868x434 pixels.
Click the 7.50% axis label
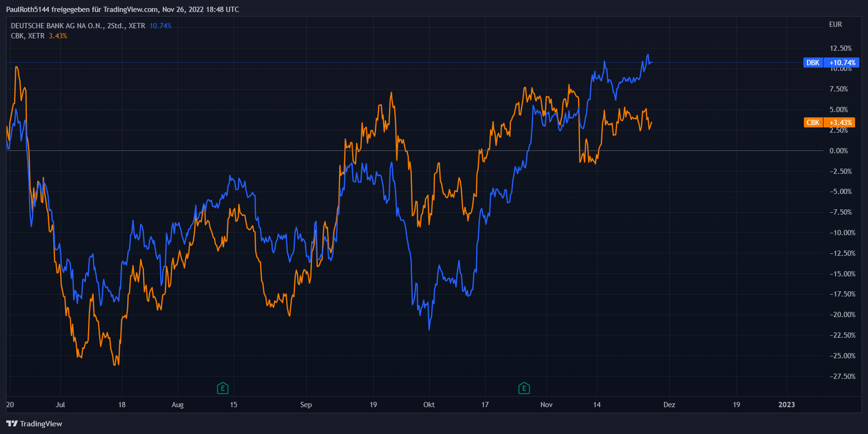tap(839, 89)
